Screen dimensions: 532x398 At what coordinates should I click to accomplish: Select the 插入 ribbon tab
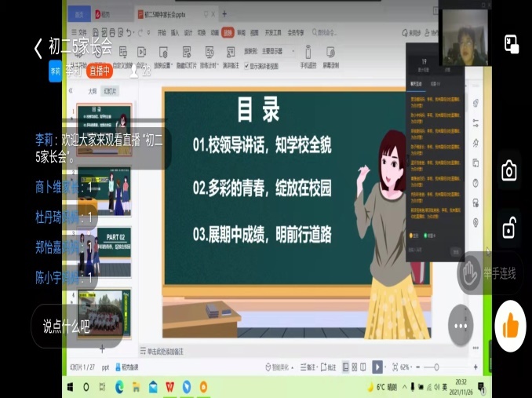175,32
